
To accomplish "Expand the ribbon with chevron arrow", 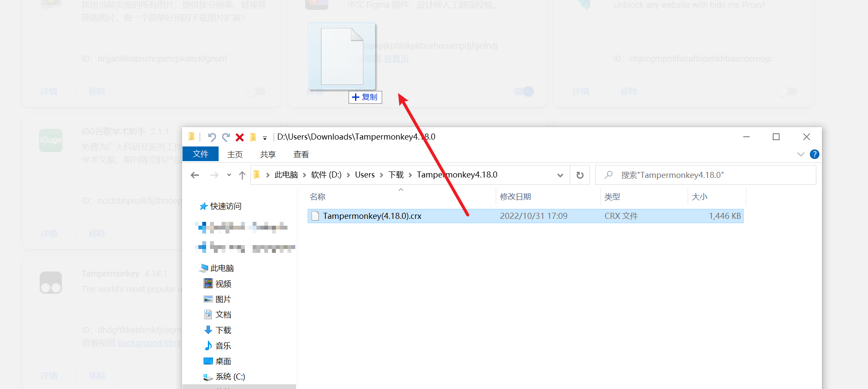I will tap(800, 154).
